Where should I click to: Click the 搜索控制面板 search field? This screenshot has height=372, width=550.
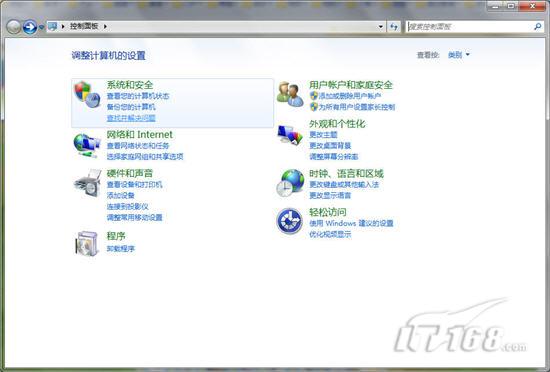point(470,26)
